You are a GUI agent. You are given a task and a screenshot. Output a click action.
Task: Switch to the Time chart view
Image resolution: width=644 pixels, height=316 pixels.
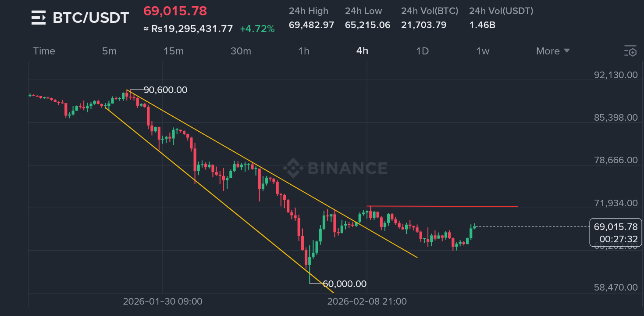[x=44, y=51]
